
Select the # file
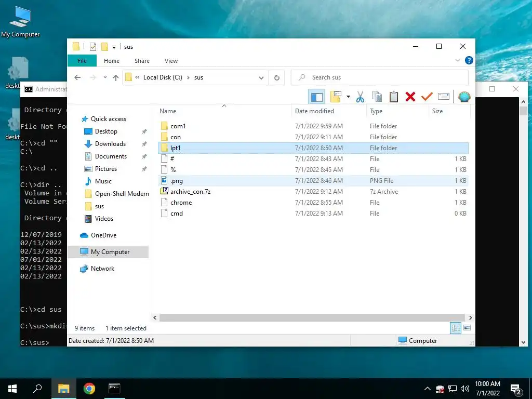(x=313, y=159)
